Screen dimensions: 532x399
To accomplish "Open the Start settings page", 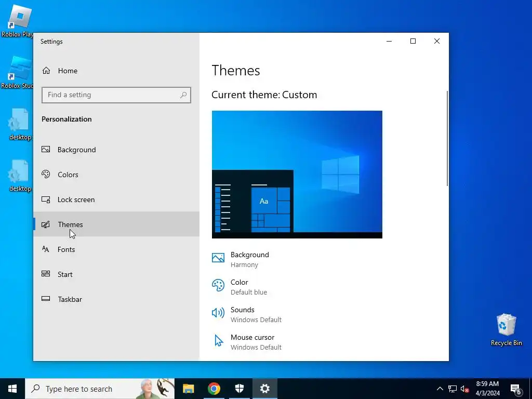I will pyautogui.click(x=116, y=274).
